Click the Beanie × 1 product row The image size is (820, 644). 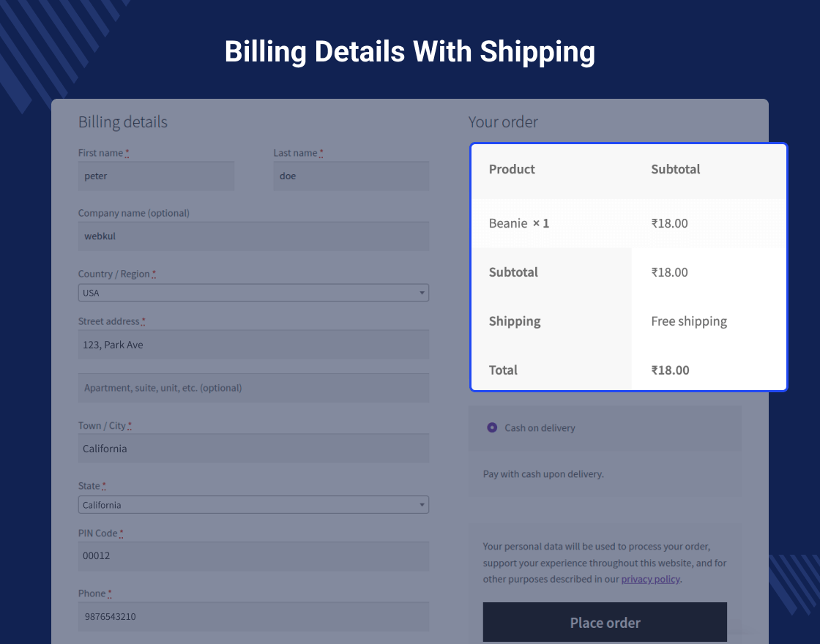point(519,223)
